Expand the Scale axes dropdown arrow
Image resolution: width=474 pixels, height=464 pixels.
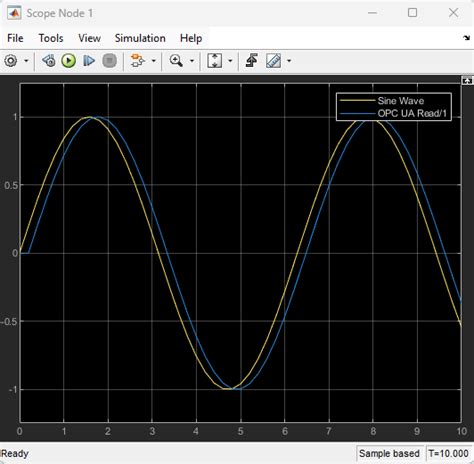click(x=230, y=61)
